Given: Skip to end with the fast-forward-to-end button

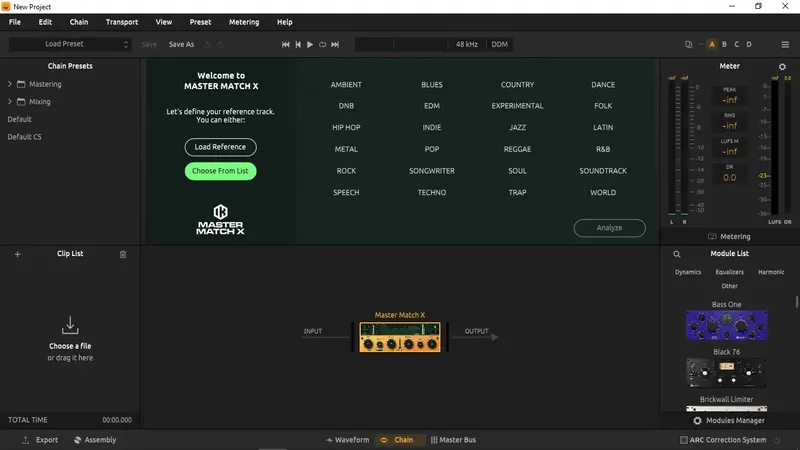Looking at the screenshot, I should 335,44.
